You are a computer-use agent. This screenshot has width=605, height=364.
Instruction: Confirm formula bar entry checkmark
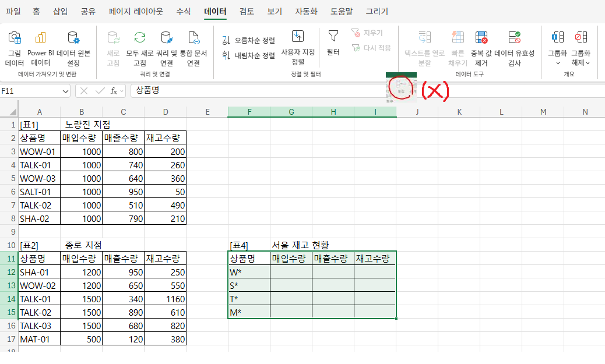point(100,91)
